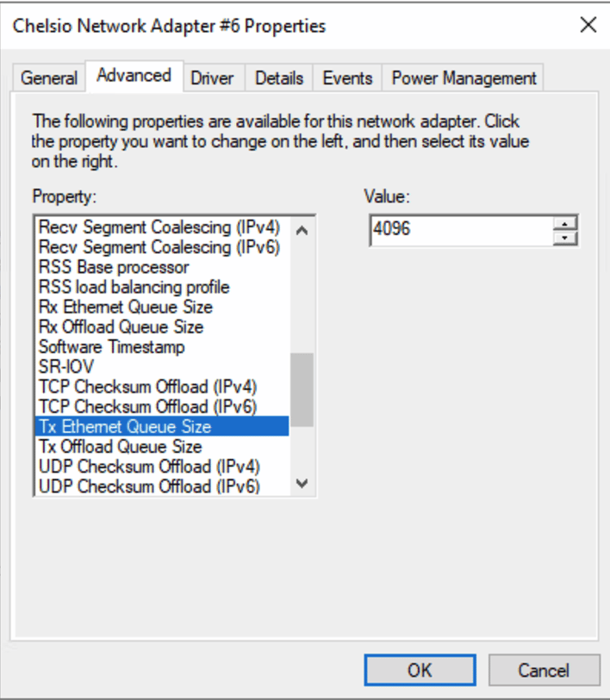Open the Details tab
610x700 pixels.
[277, 77]
